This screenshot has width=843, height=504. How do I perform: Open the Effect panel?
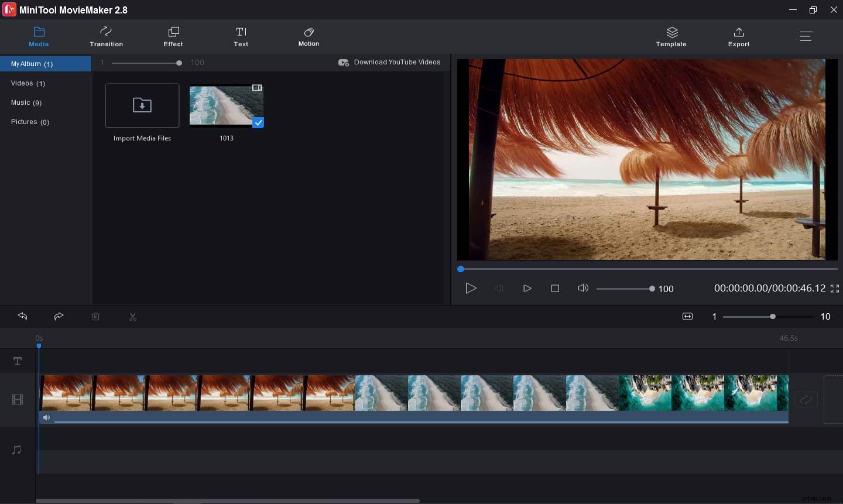point(173,36)
